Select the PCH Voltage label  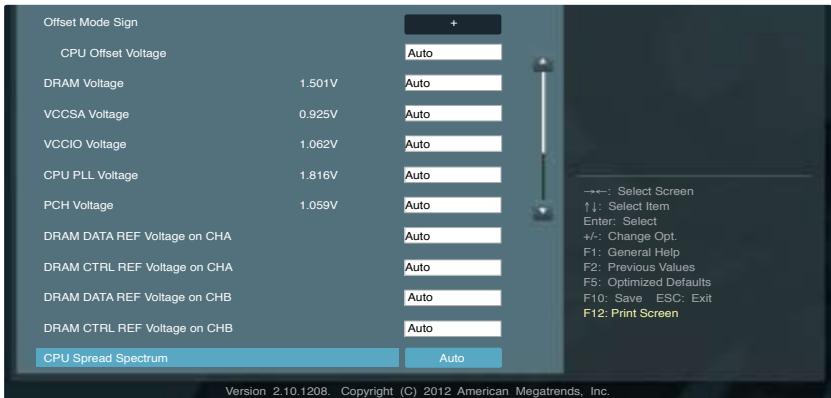coord(78,205)
